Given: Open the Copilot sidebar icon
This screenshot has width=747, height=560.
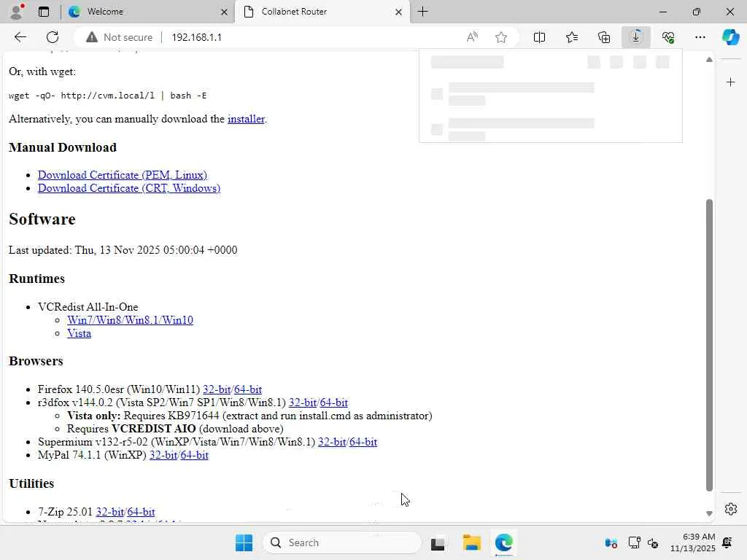Looking at the screenshot, I should 730,37.
